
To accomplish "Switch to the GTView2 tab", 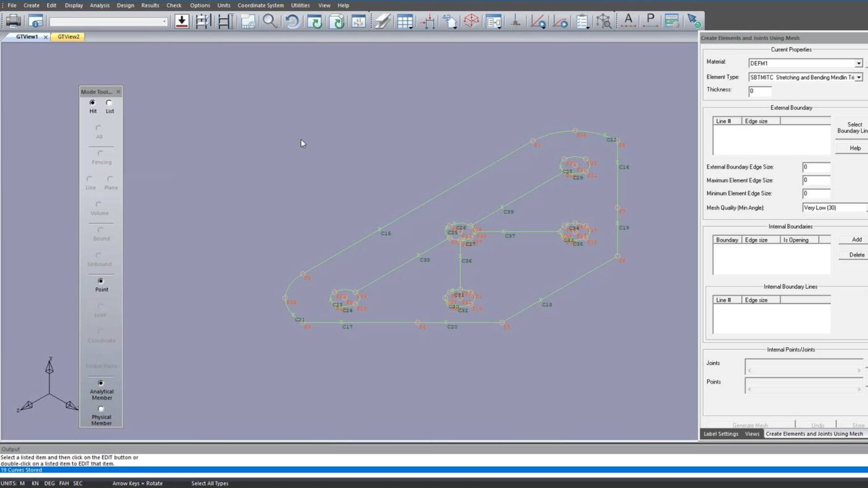I will point(68,37).
